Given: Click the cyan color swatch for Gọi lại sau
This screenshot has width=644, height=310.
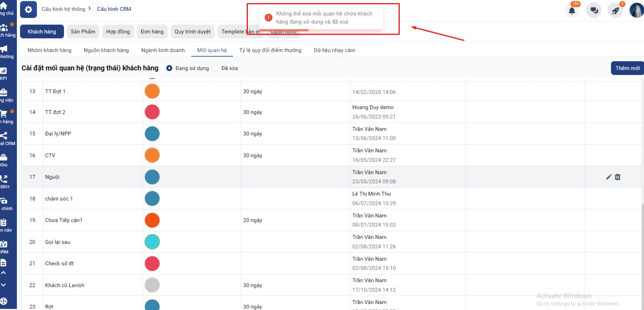Looking at the screenshot, I should pos(152,242).
